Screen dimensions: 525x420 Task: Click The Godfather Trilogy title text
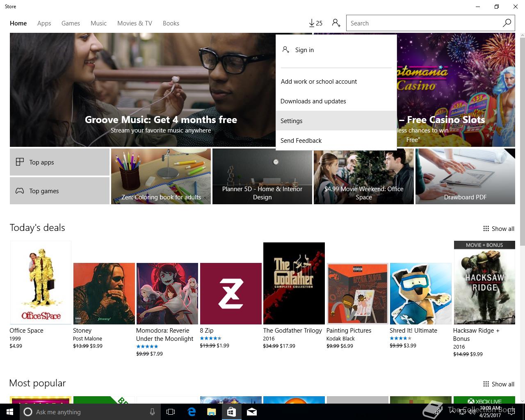[x=292, y=331]
